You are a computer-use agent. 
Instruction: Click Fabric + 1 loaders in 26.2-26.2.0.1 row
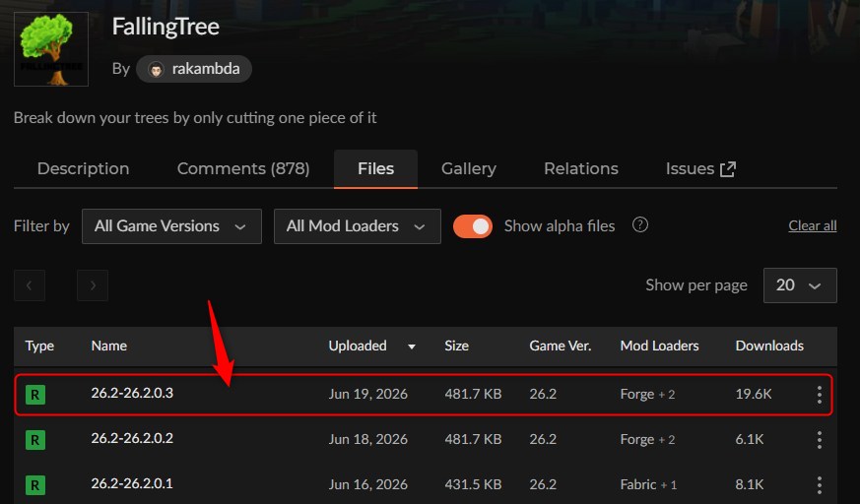pyautogui.click(x=648, y=484)
